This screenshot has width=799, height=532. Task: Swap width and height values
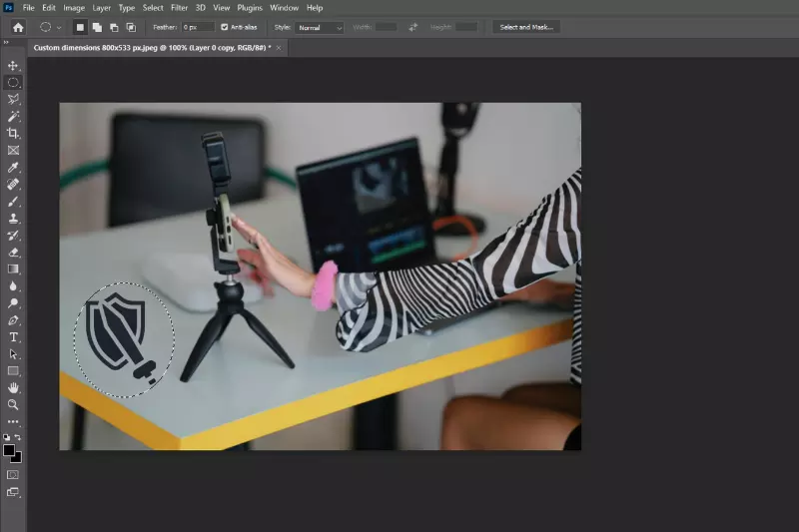coord(412,28)
